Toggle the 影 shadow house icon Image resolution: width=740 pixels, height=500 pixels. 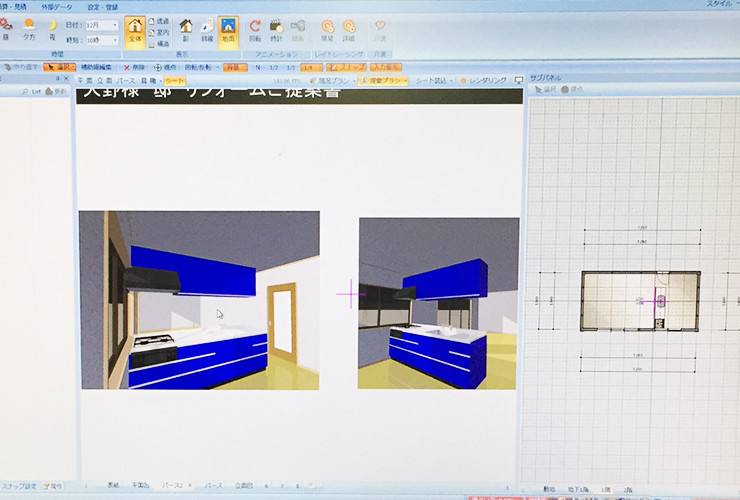pyautogui.click(x=186, y=30)
